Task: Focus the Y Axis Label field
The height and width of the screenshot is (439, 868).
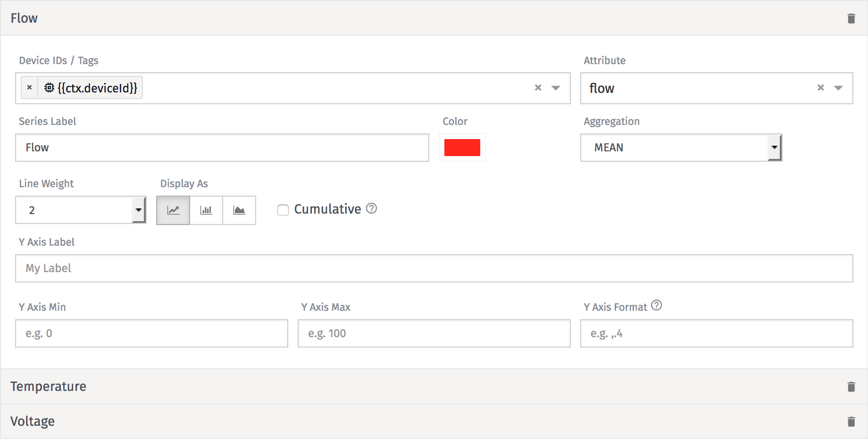Action: tap(434, 268)
